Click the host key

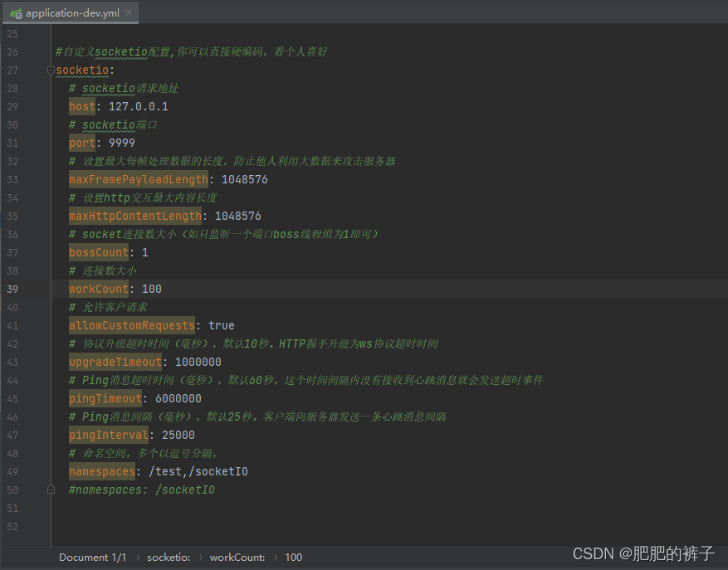(82, 106)
